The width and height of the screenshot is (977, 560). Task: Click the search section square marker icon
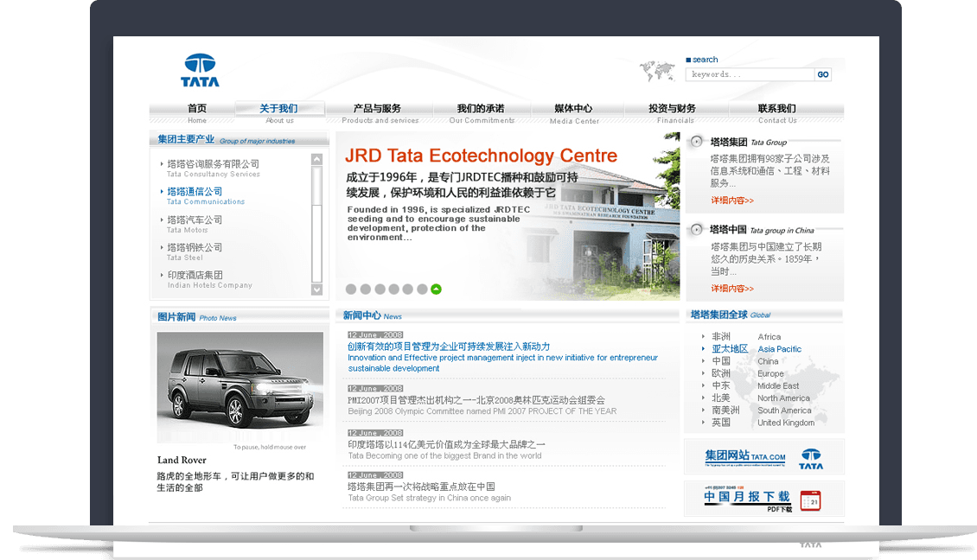point(689,59)
